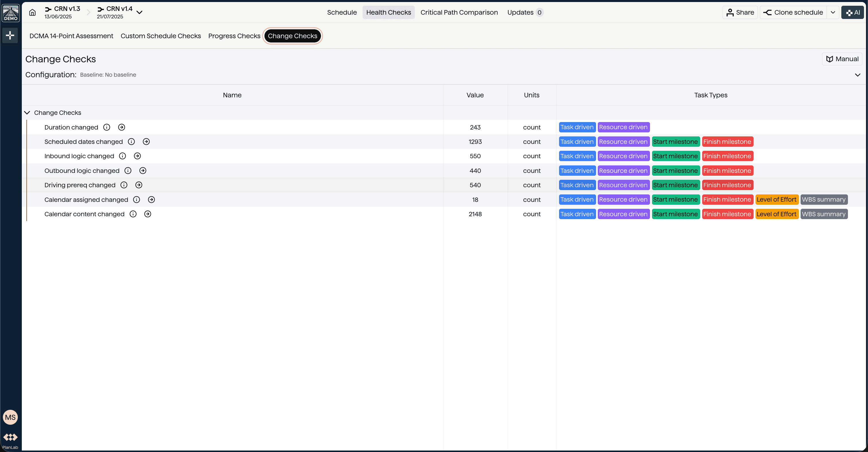This screenshot has width=868, height=452.
Task: Toggle Finish milestone on Scheduled dates changed row
Action: (x=727, y=142)
